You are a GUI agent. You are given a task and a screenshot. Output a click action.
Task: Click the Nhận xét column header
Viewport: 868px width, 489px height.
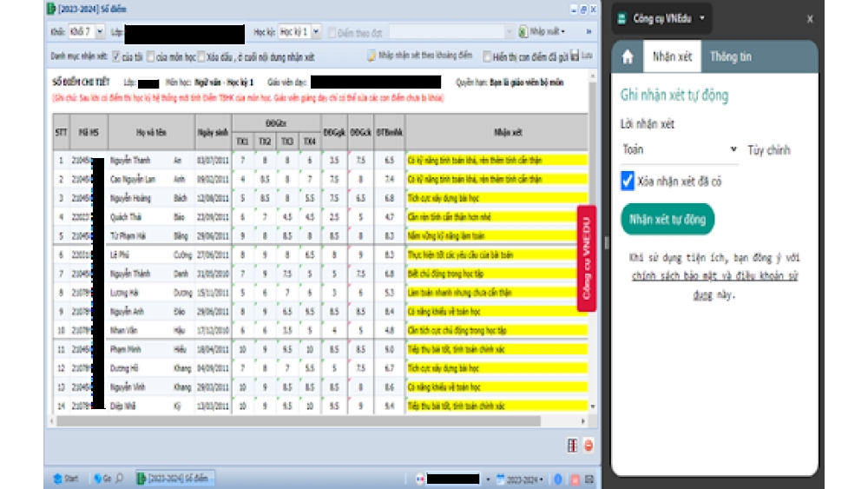coord(508,132)
